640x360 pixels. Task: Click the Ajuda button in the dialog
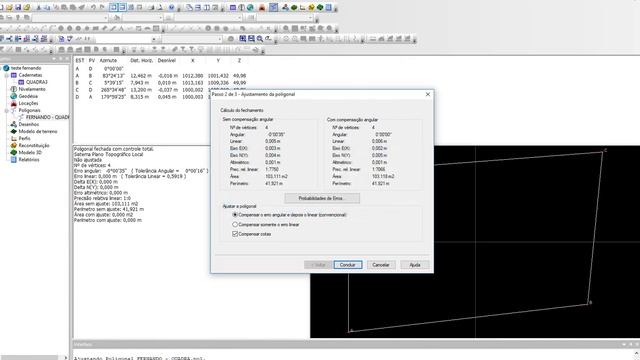415,265
